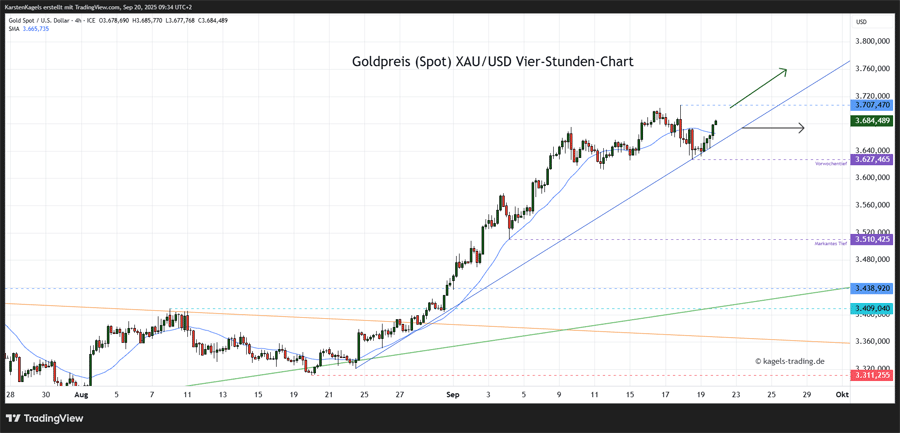900x433 pixels.
Task: Click the Vorwochentief line label
Action: click(832, 164)
